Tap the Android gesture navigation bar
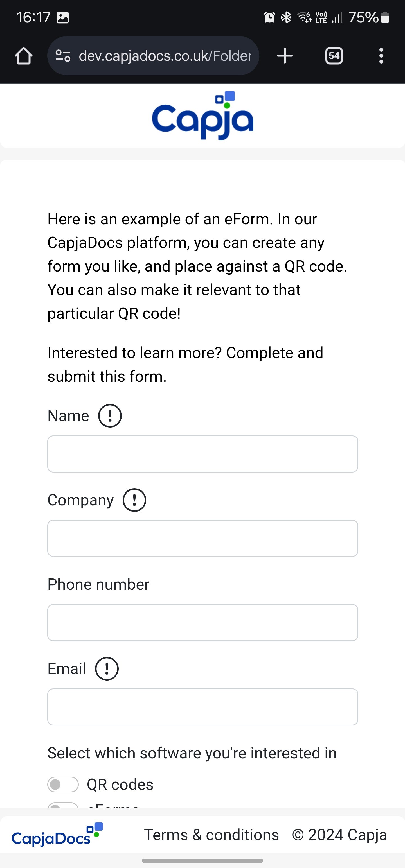 tap(202, 860)
